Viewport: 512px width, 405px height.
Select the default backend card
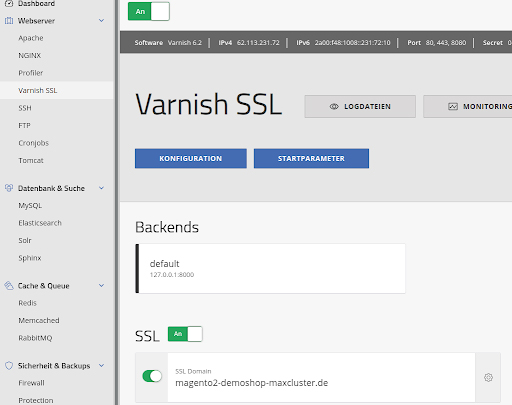[270, 269]
